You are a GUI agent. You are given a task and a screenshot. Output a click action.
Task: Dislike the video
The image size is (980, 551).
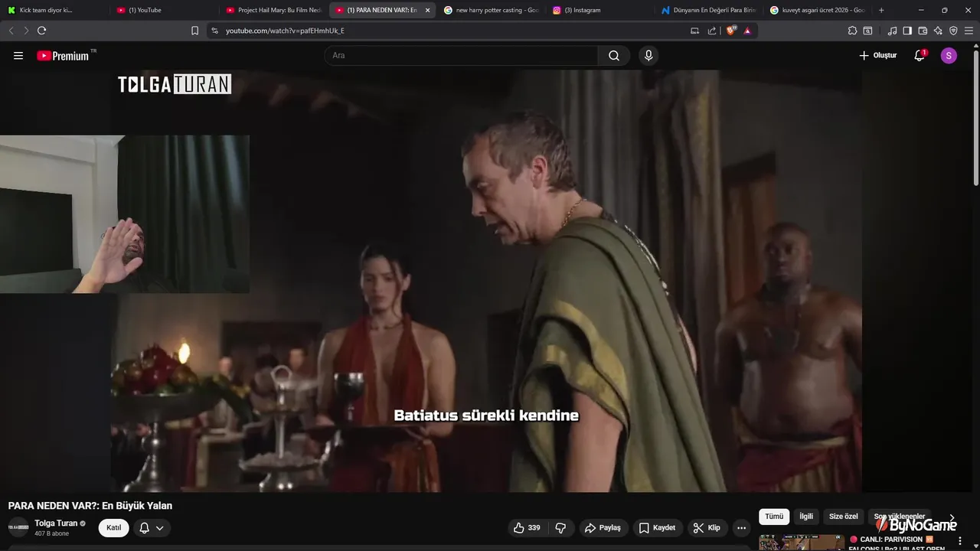[x=560, y=527]
